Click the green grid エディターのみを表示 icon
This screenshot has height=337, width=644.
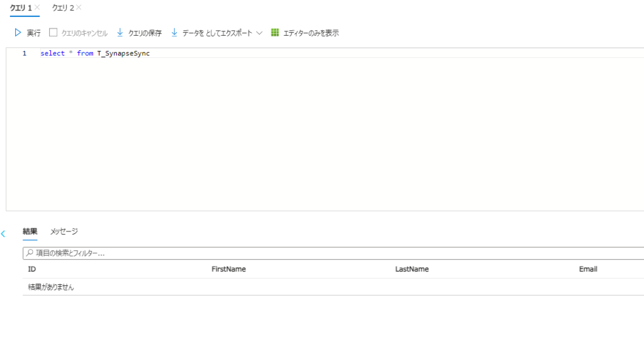275,33
